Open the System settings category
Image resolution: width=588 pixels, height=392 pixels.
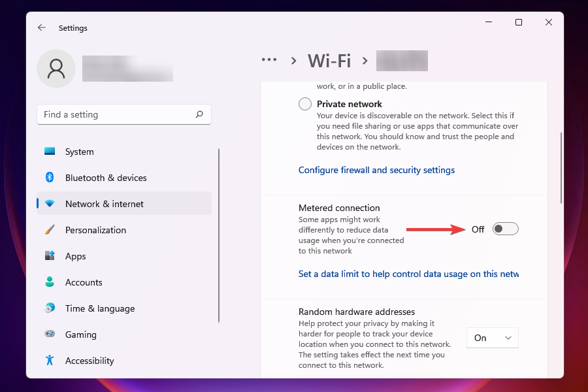(124, 152)
